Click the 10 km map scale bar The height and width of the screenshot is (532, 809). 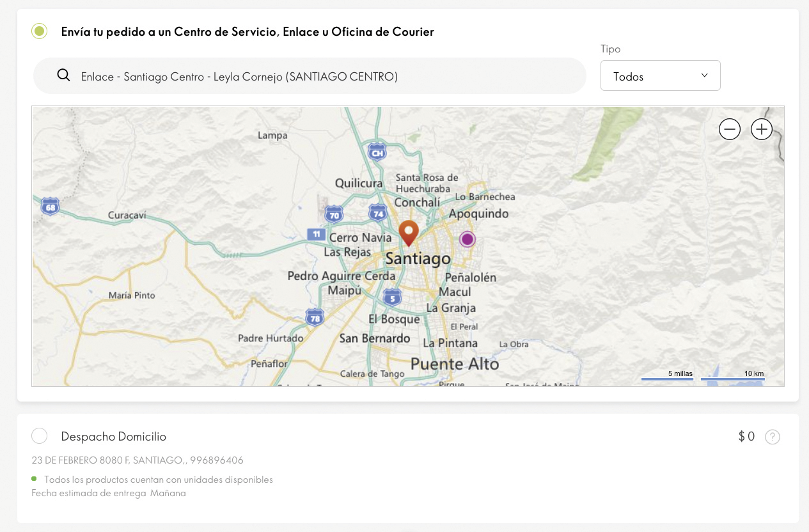pyautogui.click(x=733, y=379)
